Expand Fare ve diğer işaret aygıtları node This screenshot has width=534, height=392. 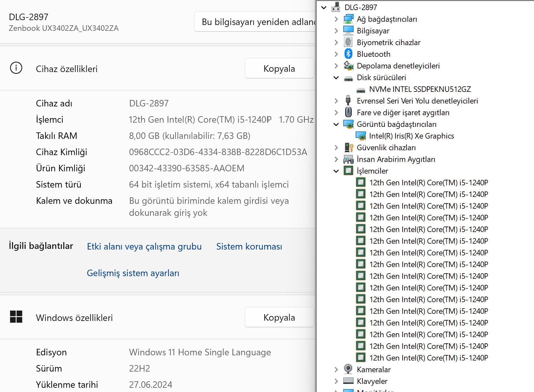[336, 113]
